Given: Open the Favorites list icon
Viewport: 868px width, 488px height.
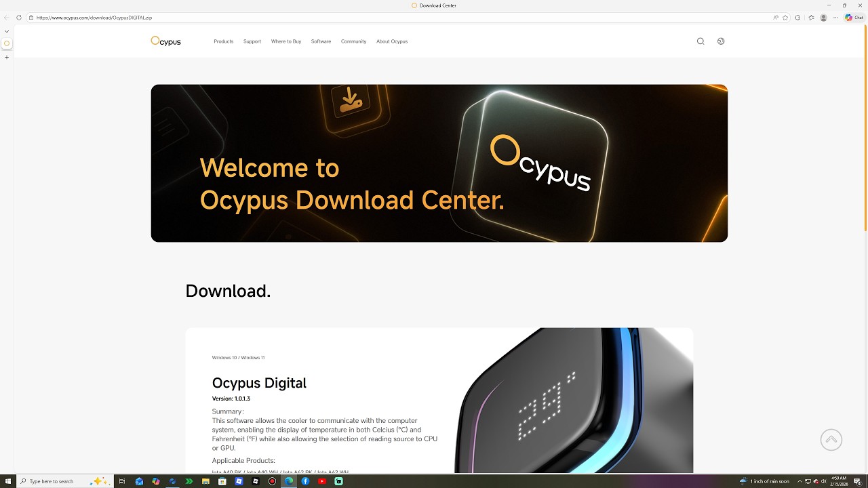Looking at the screenshot, I should (x=811, y=18).
